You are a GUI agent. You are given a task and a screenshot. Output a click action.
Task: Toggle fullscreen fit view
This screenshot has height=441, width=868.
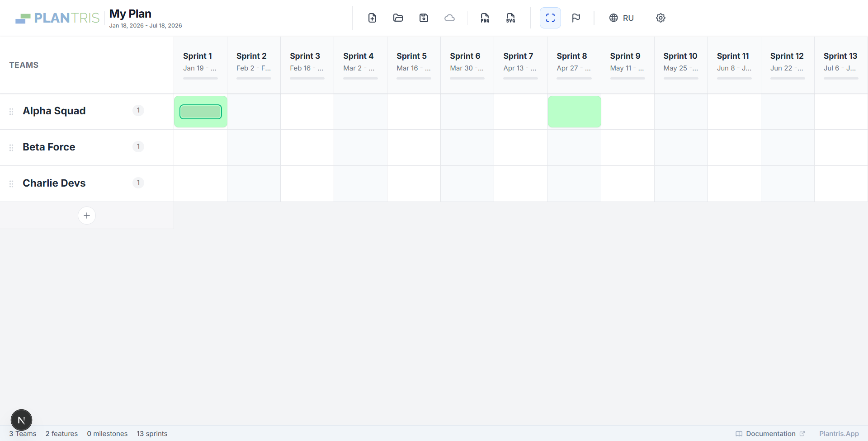click(x=550, y=18)
